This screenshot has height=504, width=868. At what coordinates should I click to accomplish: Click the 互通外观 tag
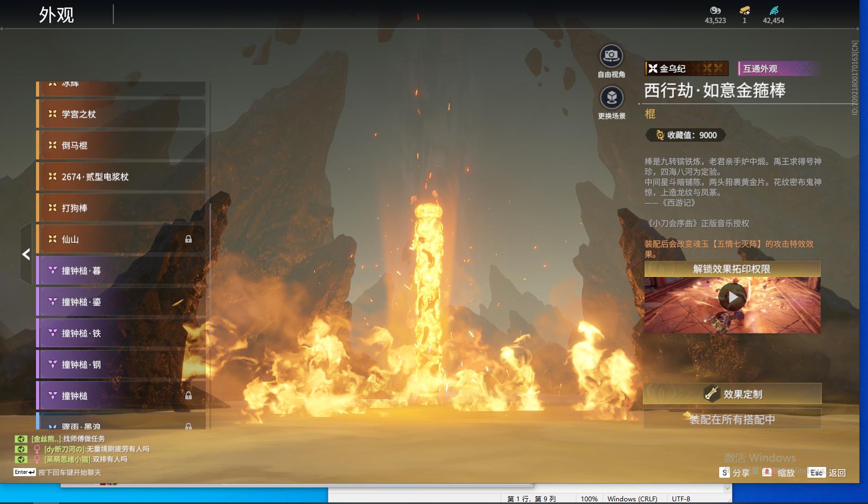pos(779,68)
